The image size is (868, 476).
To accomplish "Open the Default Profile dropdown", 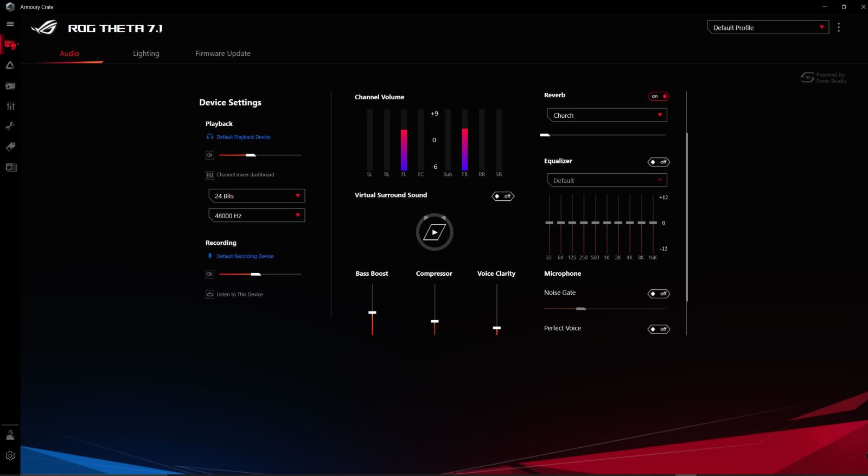I will coord(768,28).
